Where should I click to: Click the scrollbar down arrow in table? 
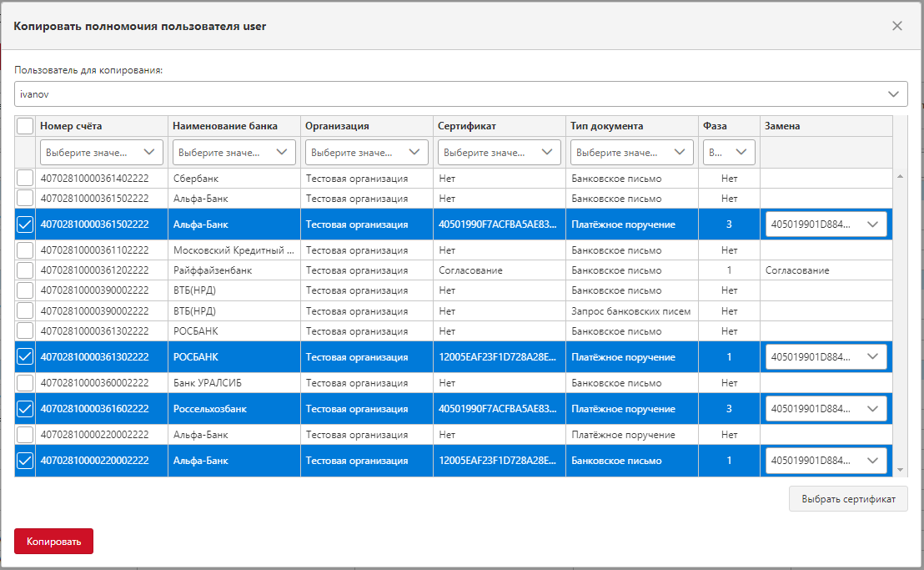coord(899,471)
